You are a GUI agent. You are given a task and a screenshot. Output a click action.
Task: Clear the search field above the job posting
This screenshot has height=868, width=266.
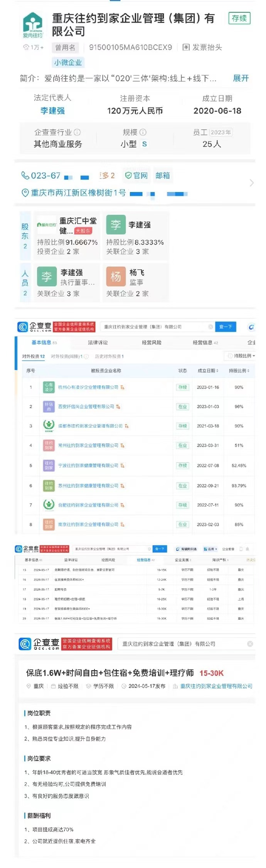pos(250,644)
